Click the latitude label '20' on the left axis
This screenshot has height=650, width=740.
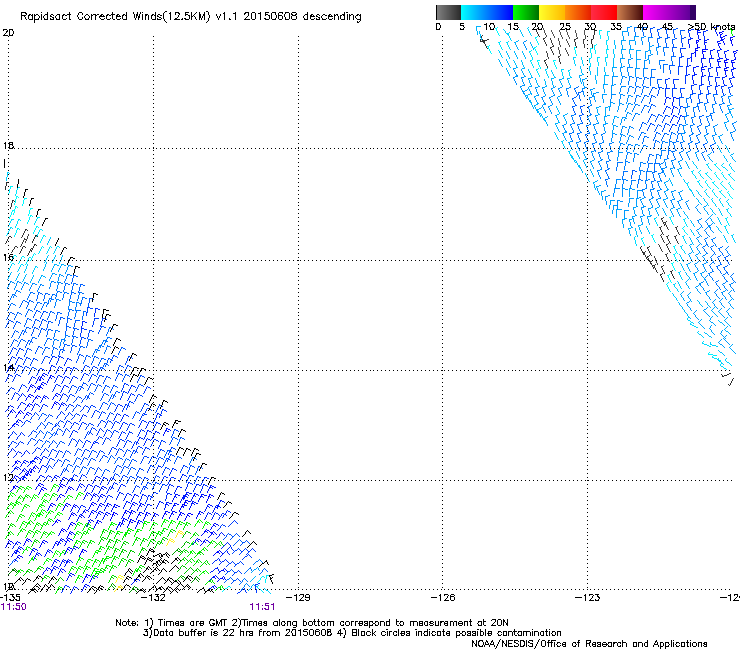pyautogui.click(x=8, y=33)
